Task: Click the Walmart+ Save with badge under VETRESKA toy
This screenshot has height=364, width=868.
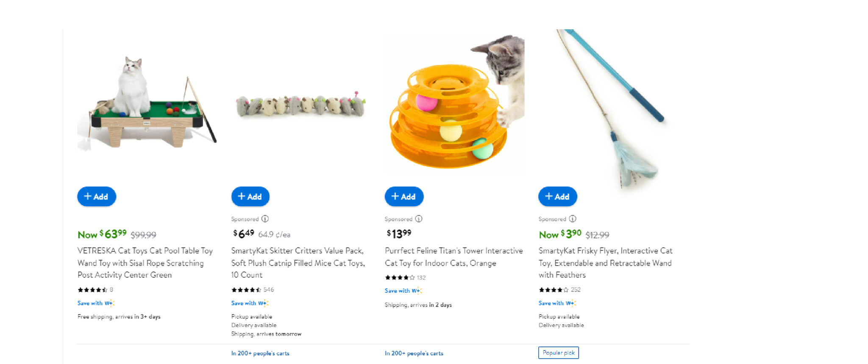Action: click(96, 303)
